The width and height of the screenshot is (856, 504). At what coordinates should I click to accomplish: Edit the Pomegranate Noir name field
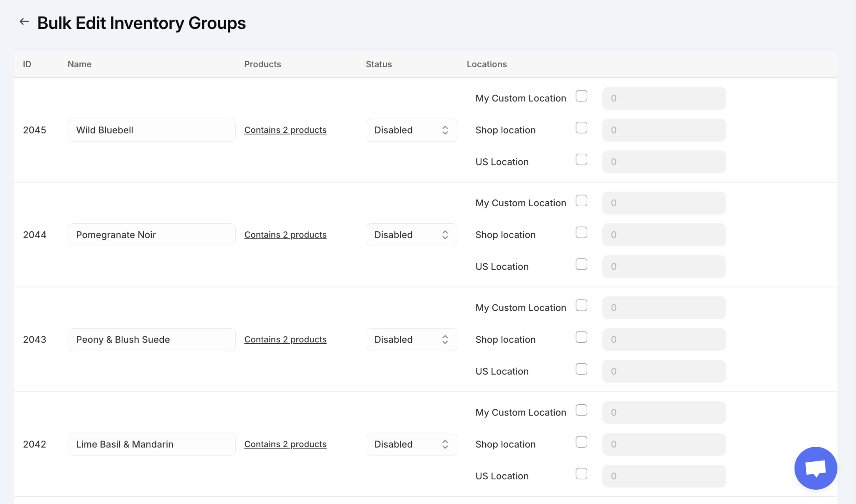(152, 235)
